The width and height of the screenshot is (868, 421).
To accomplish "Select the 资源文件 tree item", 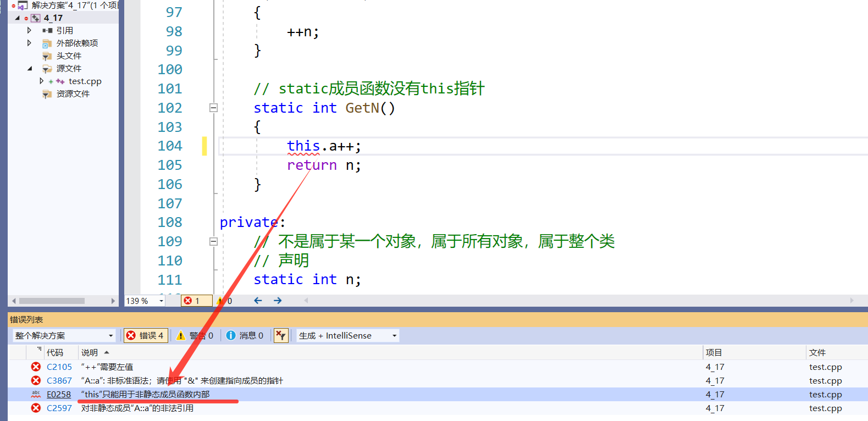I will (73, 94).
